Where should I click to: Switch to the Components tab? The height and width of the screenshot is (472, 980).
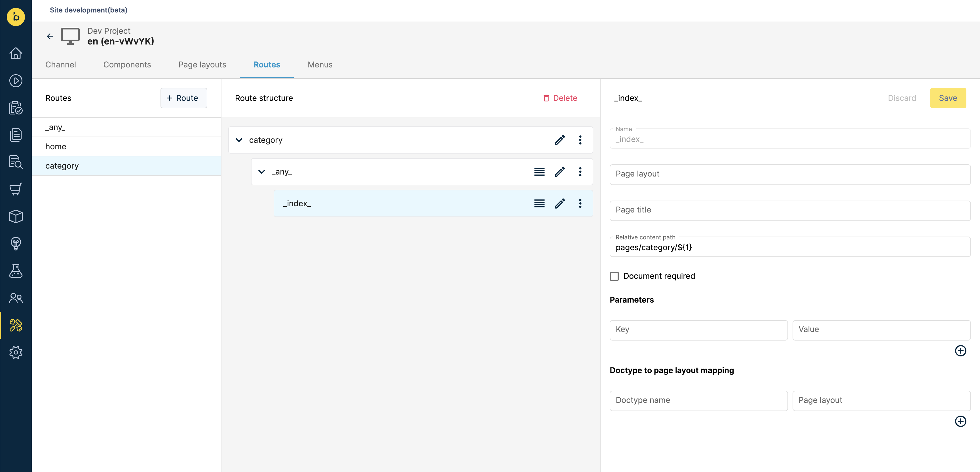click(x=127, y=65)
